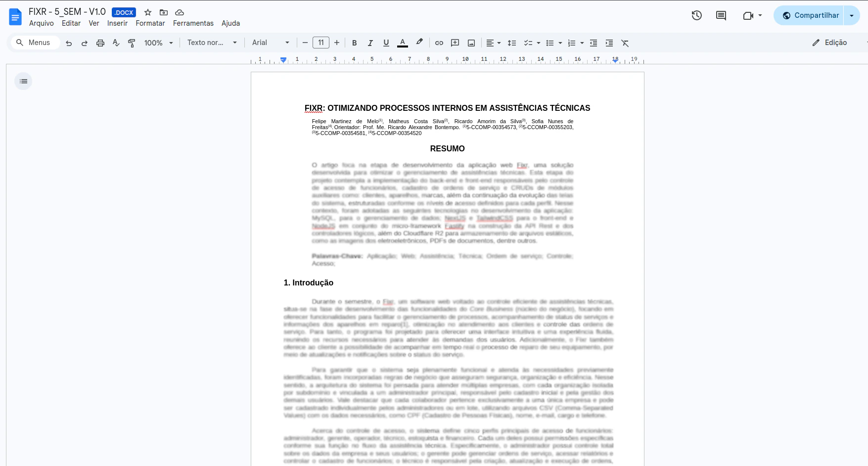This screenshot has height=466, width=868.
Task: Open the Ajuda menu
Action: [230, 23]
